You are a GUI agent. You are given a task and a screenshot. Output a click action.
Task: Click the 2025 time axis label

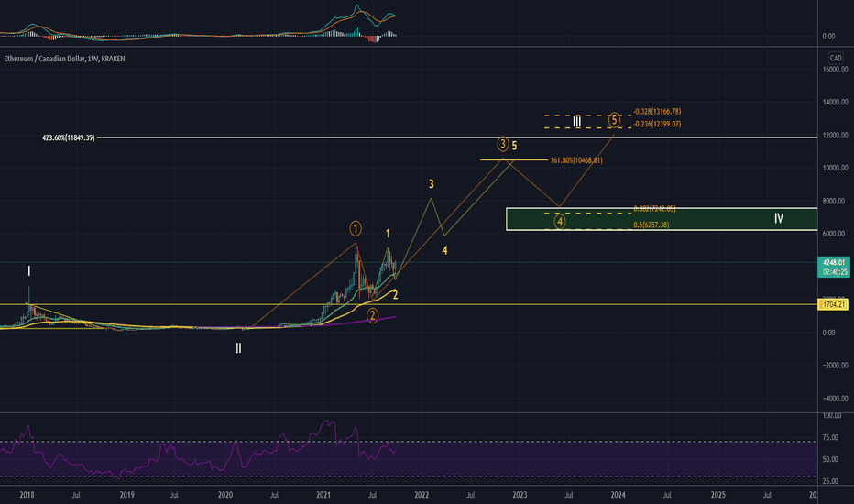[717, 495]
